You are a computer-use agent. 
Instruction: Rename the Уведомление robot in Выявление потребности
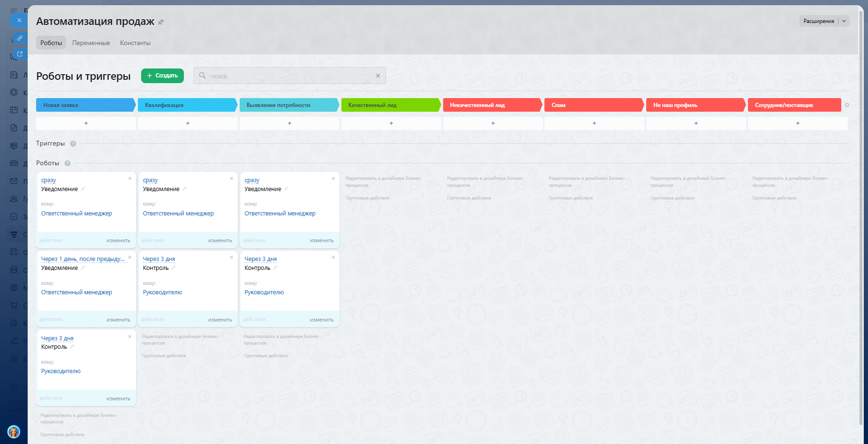click(x=286, y=189)
